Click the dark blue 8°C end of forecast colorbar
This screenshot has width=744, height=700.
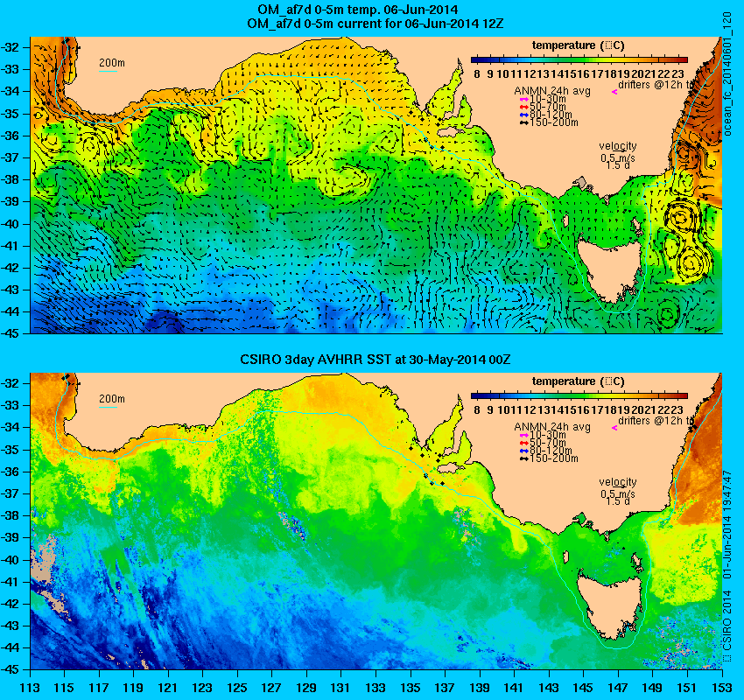476,59
